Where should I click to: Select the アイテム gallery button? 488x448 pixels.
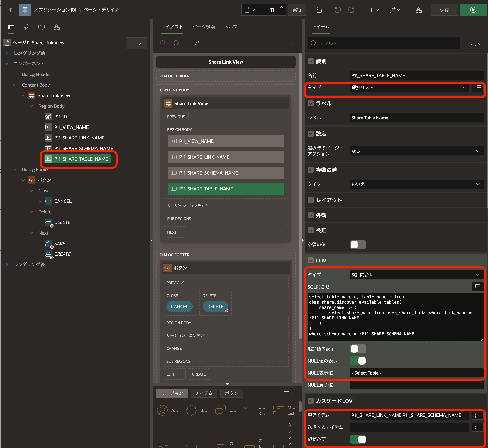pos(204,393)
